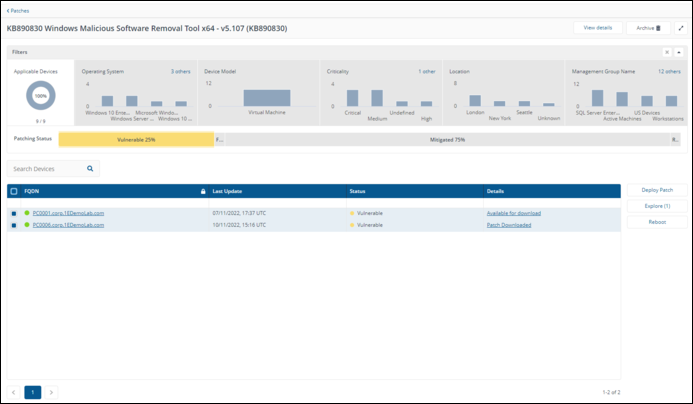Click the Applicable Devices donut chart
693x404 pixels.
point(40,95)
